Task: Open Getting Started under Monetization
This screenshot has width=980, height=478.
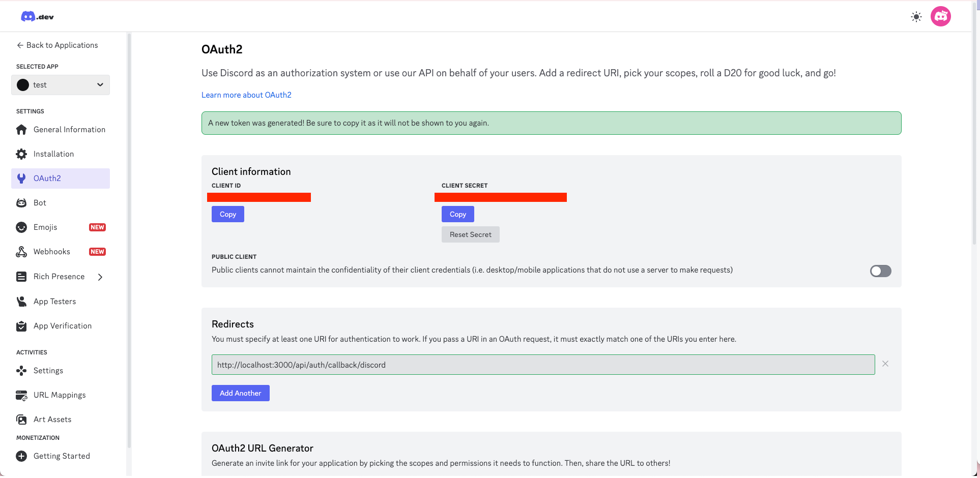Action: coord(61,456)
